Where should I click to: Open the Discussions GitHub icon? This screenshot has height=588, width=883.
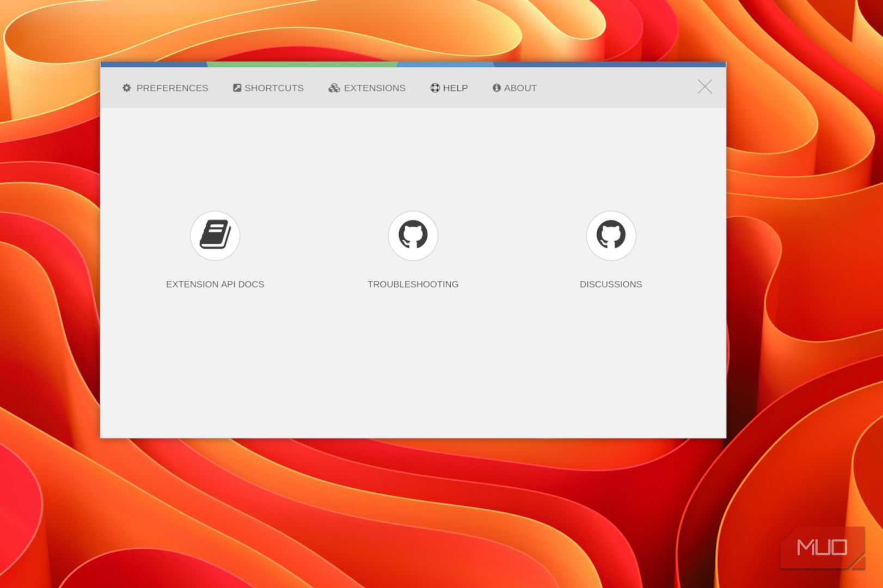click(x=611, y=236)
